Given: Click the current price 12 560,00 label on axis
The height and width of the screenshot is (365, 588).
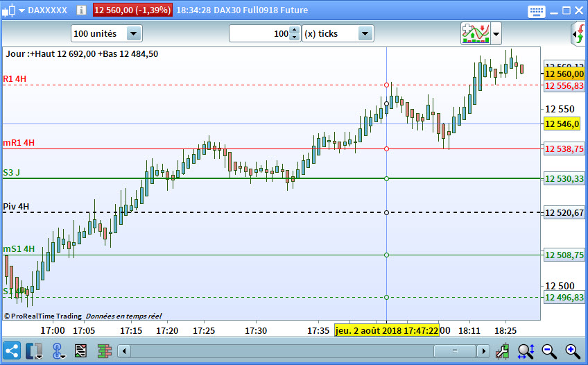Looking at the screenshot, I should (564, 74).
